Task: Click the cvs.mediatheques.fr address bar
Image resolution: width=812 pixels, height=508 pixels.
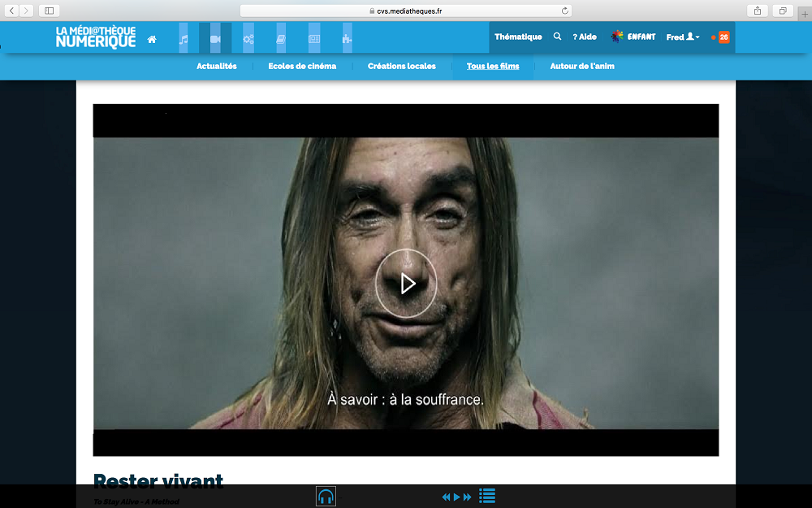Action: [x=406, y=11]
